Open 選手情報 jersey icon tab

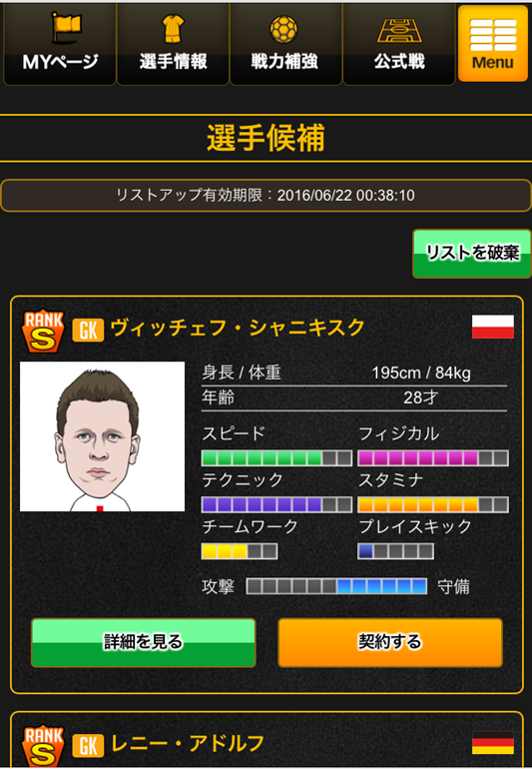click(173, 44)
